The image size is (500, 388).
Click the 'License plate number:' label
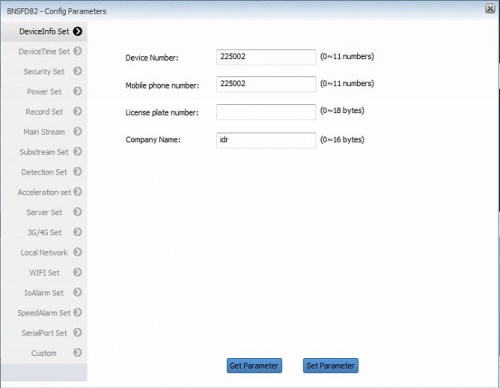[x=162, y=113]
